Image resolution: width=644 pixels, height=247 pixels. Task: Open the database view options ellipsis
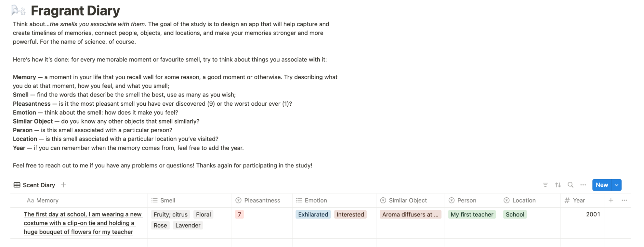click(583, 185)
